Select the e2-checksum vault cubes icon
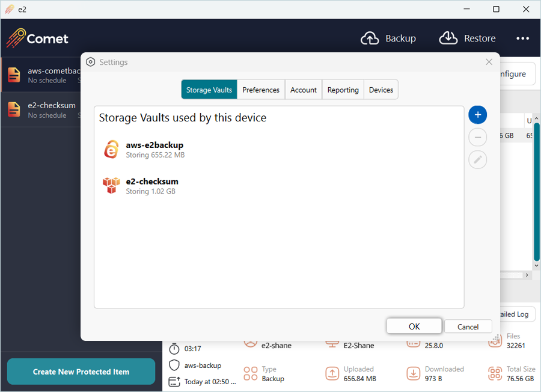The image size is (541, 392). [x=111, y=186]
